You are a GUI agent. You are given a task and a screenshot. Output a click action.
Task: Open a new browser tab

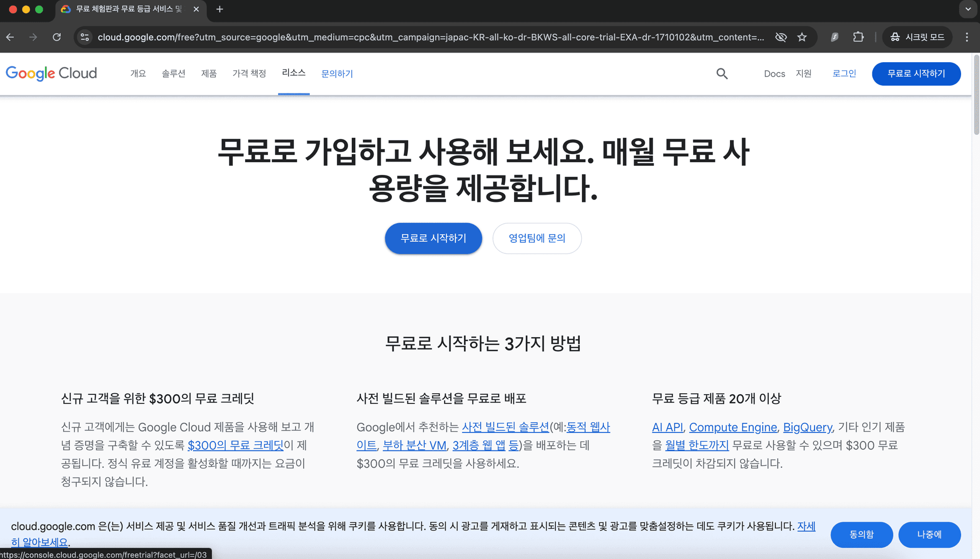pyautogui.click(x=219, y=9)
